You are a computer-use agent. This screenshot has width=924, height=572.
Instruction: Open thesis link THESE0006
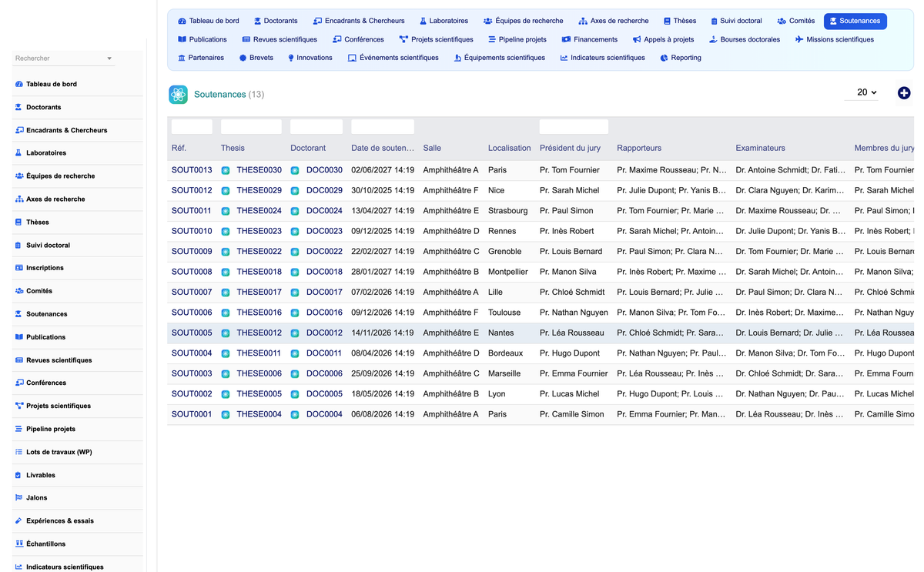(x=259, y=373)
